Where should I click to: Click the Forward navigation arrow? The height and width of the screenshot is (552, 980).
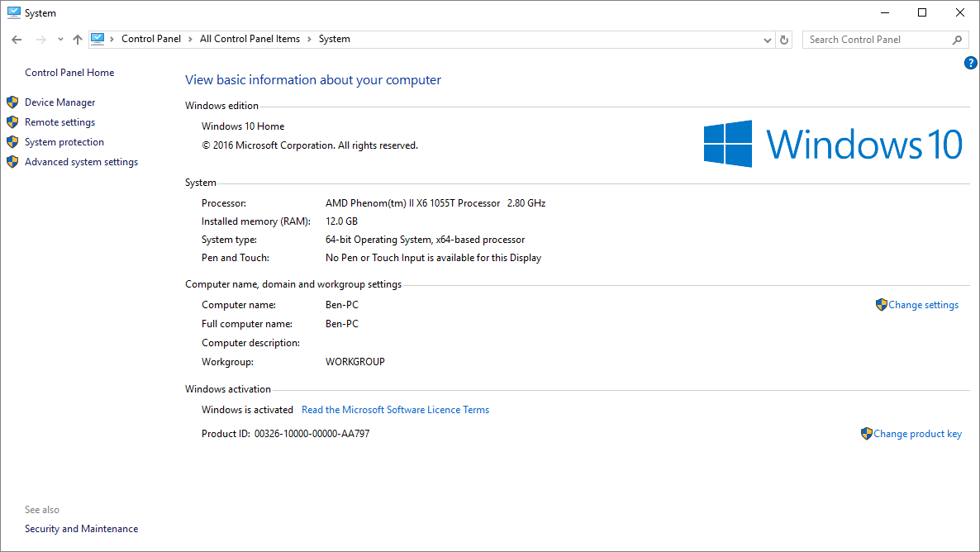pos(40,40)
